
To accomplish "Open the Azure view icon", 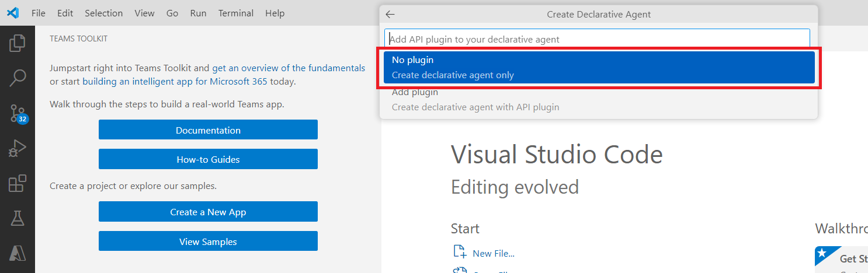I will [18, 253].
